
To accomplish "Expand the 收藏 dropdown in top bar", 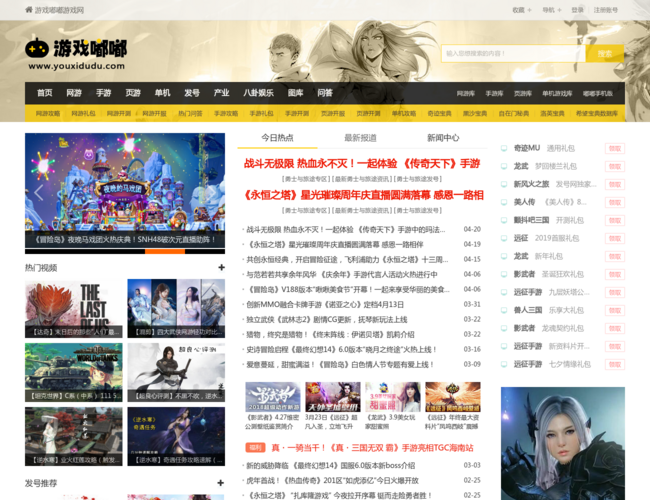I will pyautogui.click(x=522, y=10).
